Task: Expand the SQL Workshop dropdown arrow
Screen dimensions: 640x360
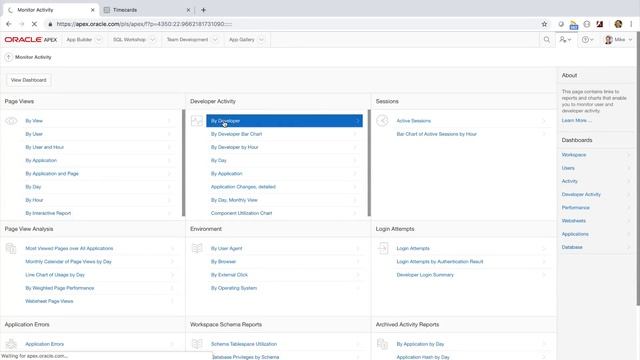Action: [x=152, y=40]
